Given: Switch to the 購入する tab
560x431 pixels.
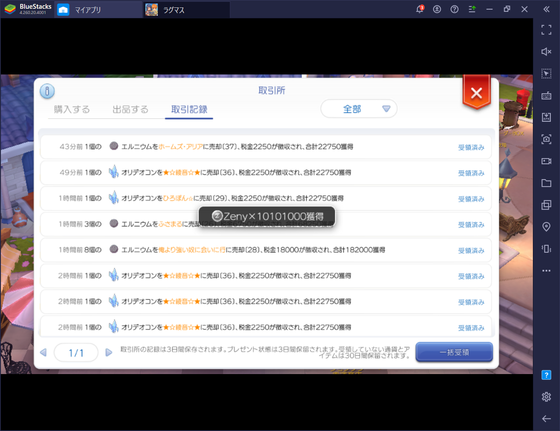Looking at the screenshot, I should point(72,109).
